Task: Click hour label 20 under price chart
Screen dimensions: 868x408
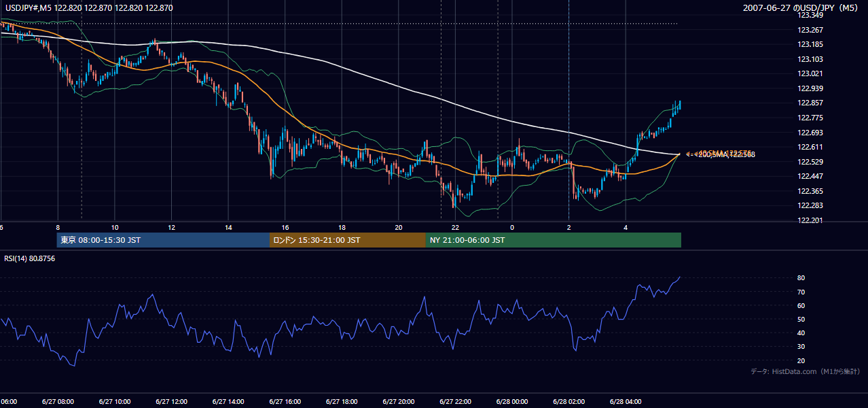Action: 399,227
